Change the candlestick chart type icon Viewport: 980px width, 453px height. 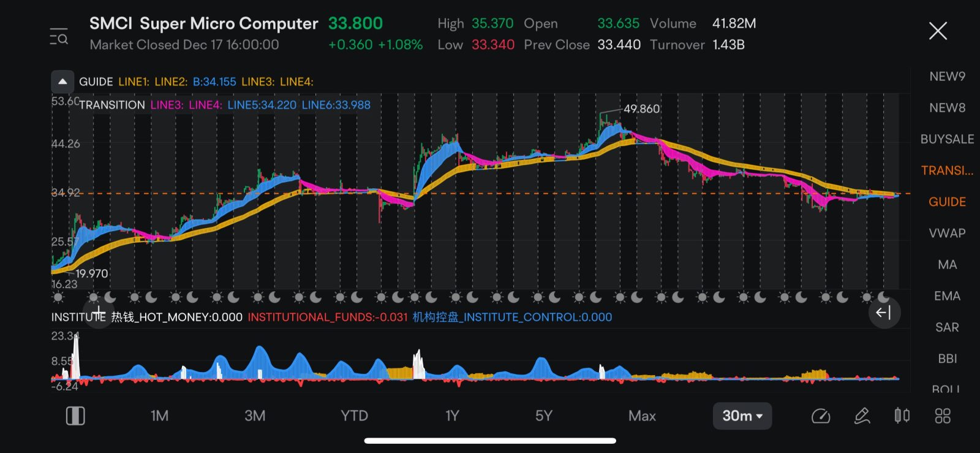902,416
